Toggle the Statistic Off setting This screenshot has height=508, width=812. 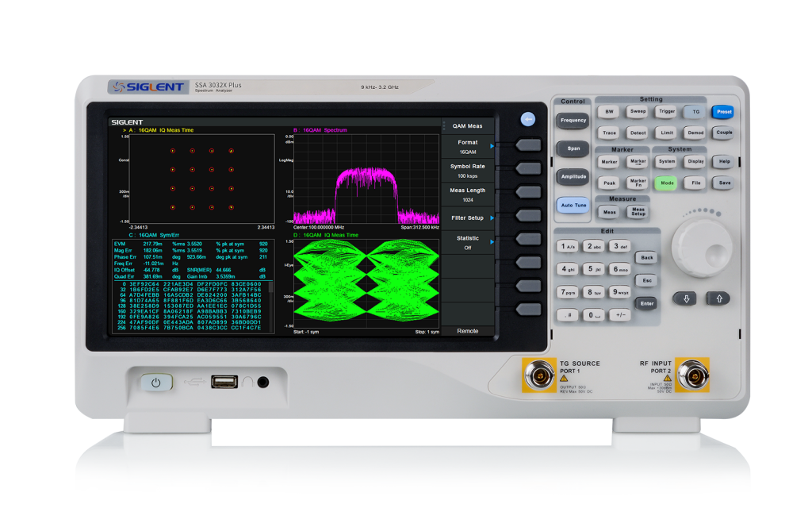[x=467, y=242]
